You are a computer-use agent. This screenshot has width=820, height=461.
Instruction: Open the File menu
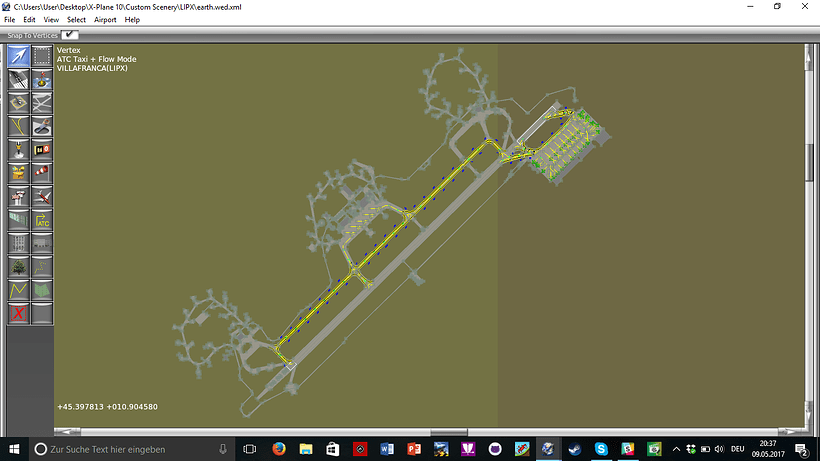point(9,20)
